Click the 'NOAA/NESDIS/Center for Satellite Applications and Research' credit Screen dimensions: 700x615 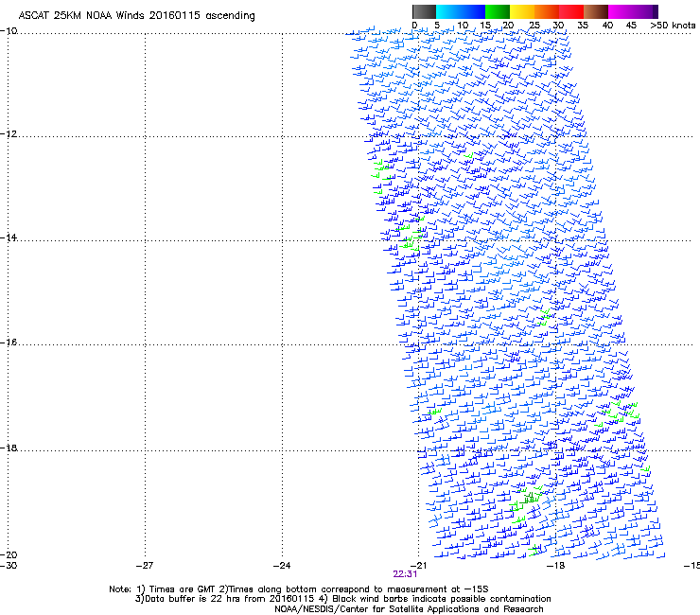(409, 609)
